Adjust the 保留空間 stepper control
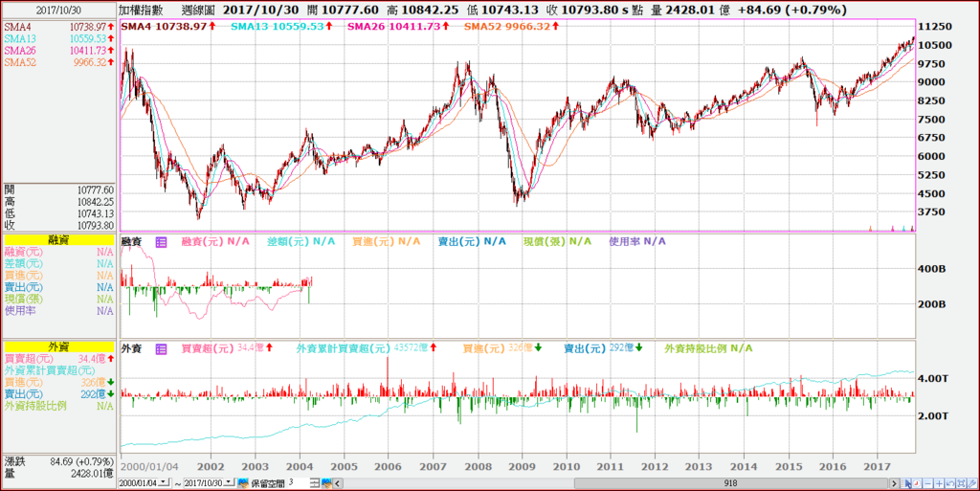 [x=314, y=483]
